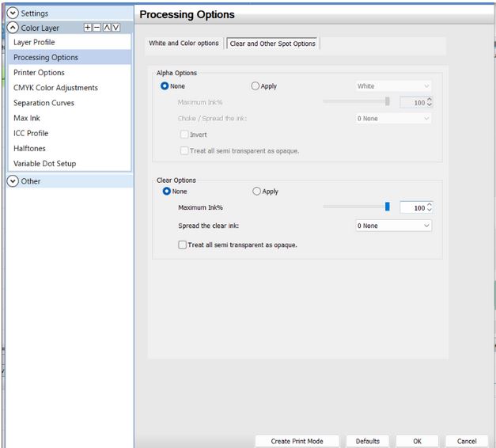The image size is (496, 448).
Task: Select Processing Options in sidebar
Action: click(70, 57)
